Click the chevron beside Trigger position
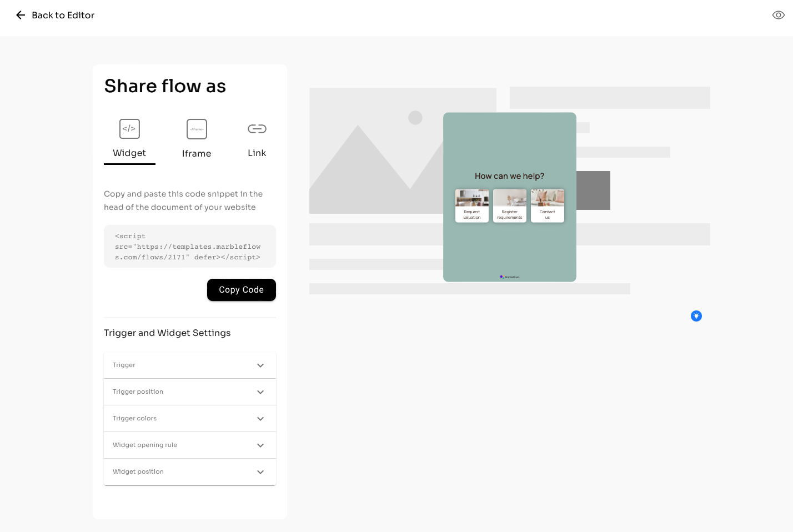The width and height of the screenshot is (793, 532). click(260, 392)
